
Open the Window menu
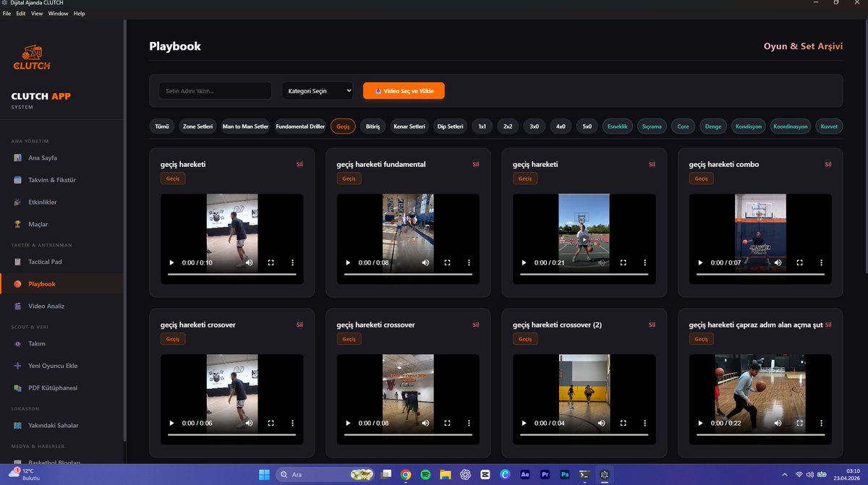59,13
